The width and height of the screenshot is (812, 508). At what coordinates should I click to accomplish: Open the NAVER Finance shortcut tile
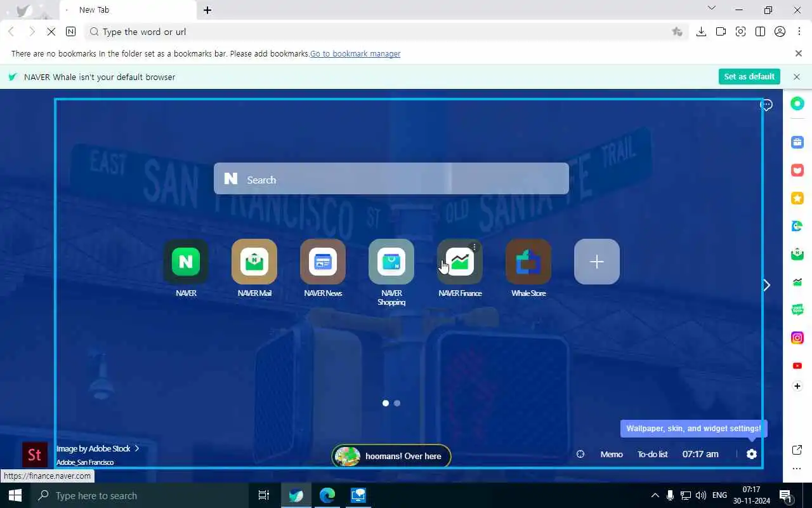[460, 262]
